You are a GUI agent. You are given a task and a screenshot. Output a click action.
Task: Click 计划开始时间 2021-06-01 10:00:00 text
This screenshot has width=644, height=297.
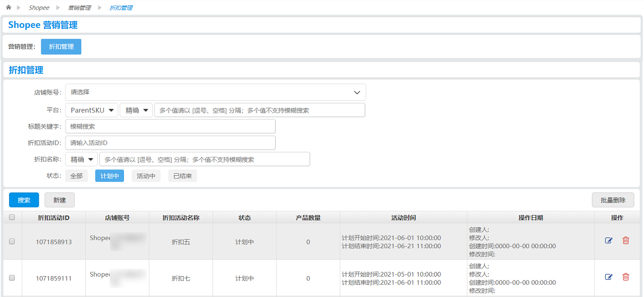click(391, 237)
